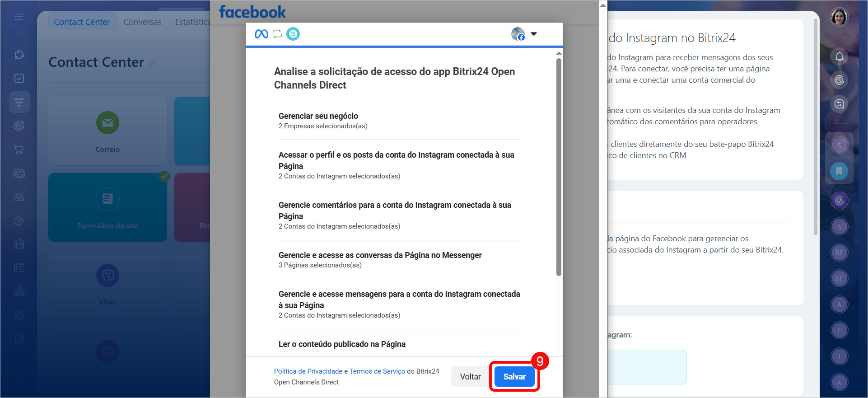This screenshot has height=398, width=868.
Task: Open the Formulário do site tile
Action: click(x=107, y=207)
